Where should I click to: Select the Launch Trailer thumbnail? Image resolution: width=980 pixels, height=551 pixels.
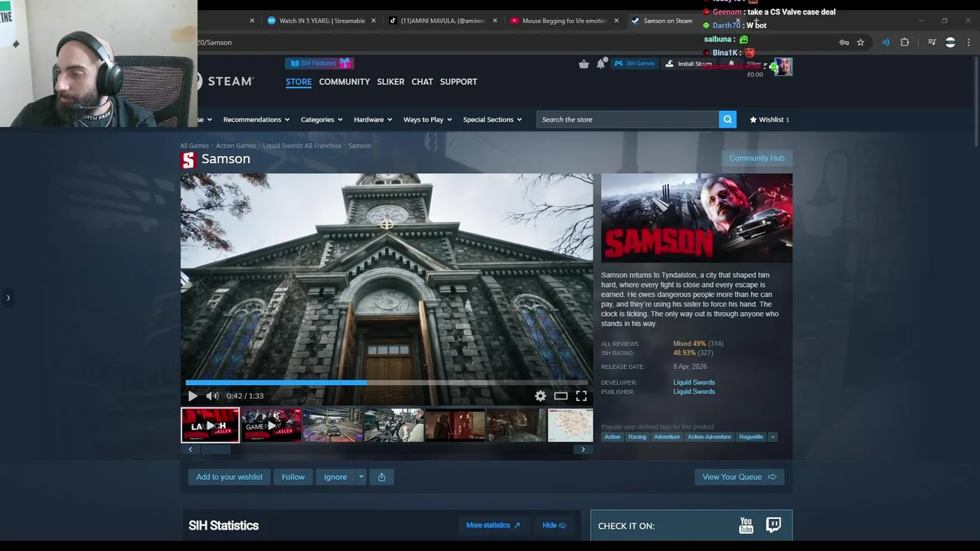pyautogui.click(x=210, y=425)
